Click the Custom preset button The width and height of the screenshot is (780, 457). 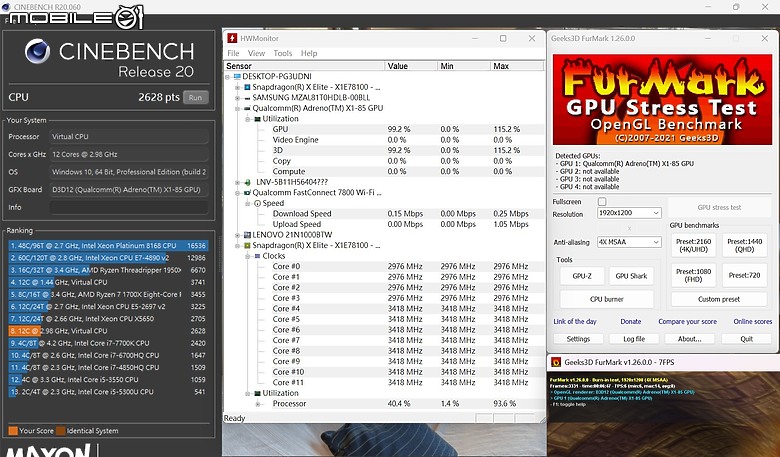click(x=719, y=299)
